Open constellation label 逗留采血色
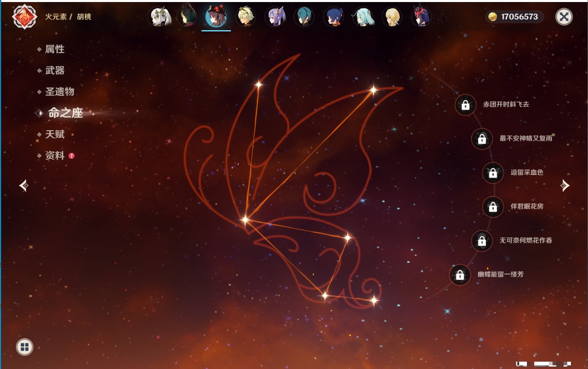 pyautogui.click(x=527, y=172)
